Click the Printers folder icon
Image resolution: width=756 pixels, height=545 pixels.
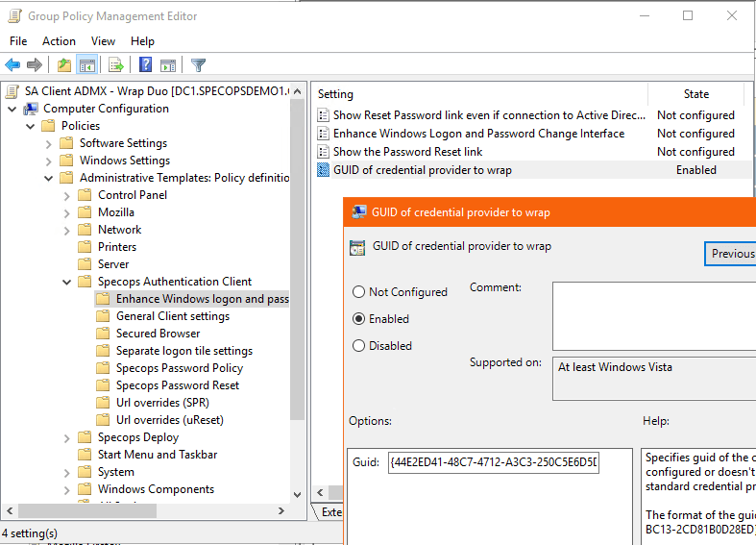(85, 247)
